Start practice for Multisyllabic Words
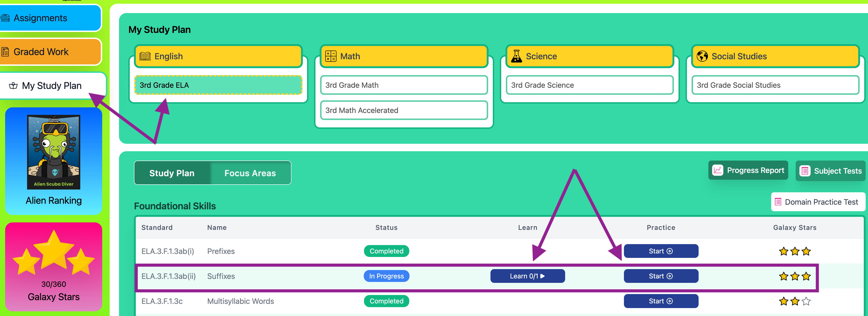The width and height of the screenshot is (868, 316). 660,301
